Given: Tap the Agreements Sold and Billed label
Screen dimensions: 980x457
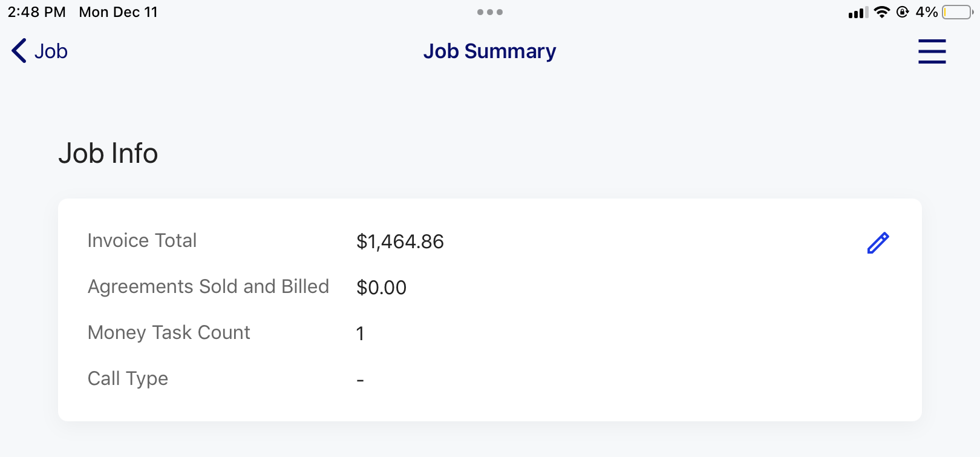Looking at the screenshot, I should pyautogui.click(x=208, y=286).
